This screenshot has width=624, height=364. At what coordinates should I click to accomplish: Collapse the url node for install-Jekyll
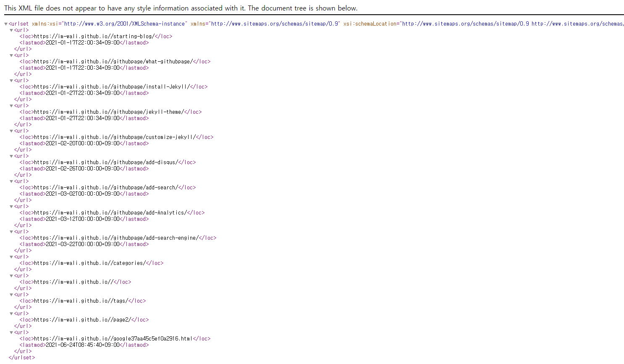[x=11, y=81]
